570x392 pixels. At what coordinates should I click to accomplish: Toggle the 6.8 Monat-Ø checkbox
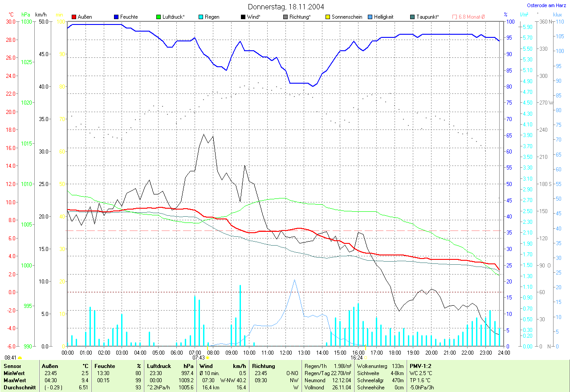click(455, 17)
